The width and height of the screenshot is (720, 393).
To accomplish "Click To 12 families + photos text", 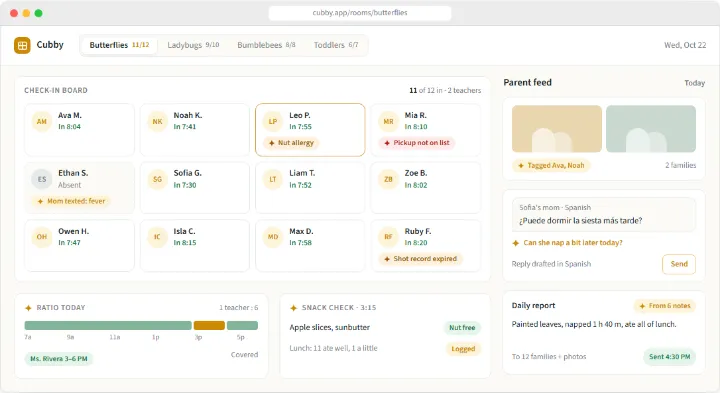I will [549, 357].
